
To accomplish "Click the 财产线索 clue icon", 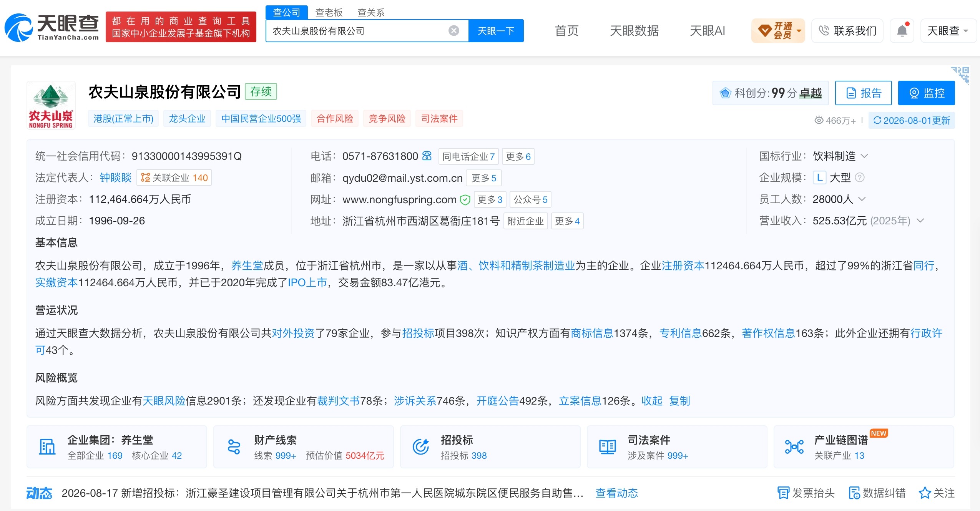I will pyautogui.click(x=234, y=447).
